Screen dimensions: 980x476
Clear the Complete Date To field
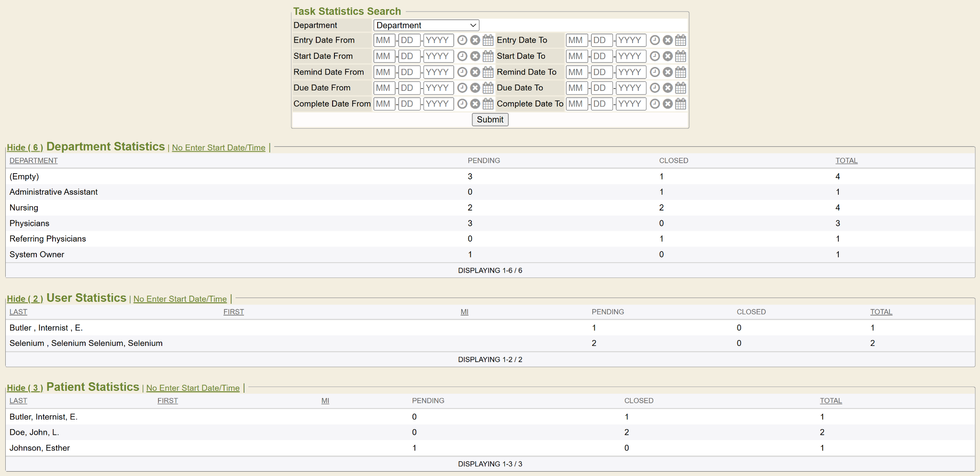coord(668,104)
